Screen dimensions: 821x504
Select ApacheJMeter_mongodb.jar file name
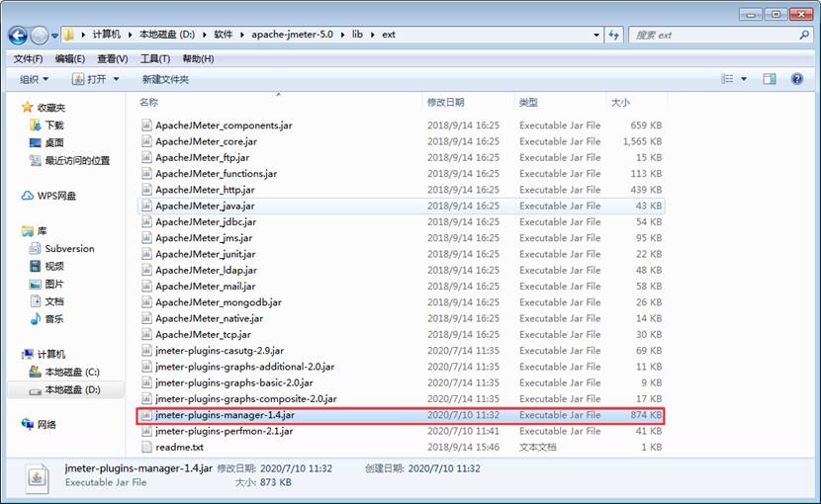pos(219,302)
